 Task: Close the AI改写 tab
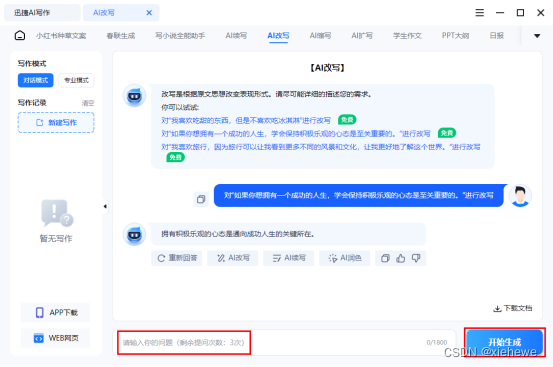click(x=149, y=13)
